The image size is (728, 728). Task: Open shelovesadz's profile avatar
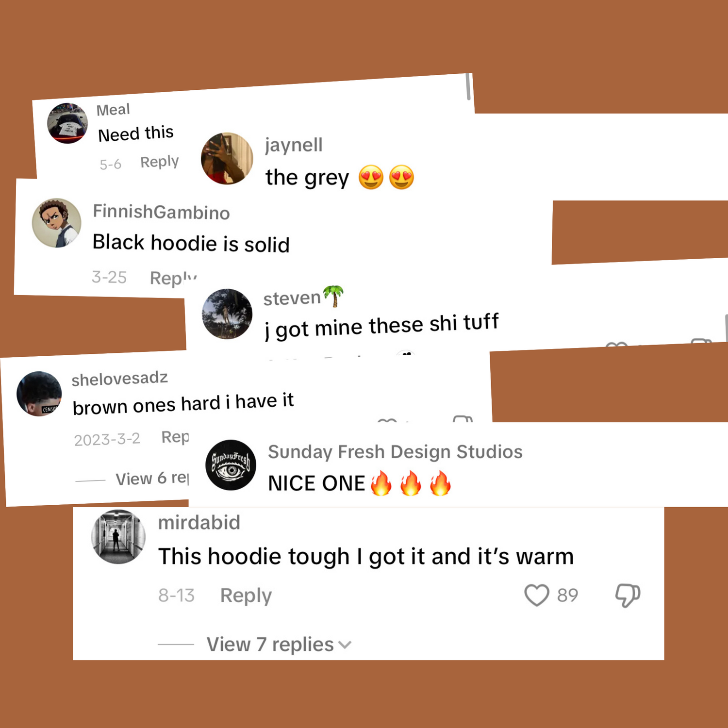coord(39,394)
